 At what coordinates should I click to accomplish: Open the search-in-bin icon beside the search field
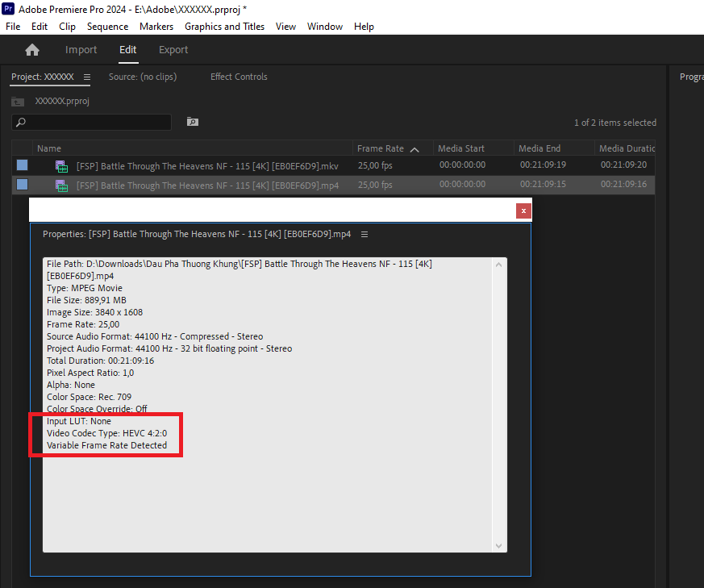(x=192, y=121)
